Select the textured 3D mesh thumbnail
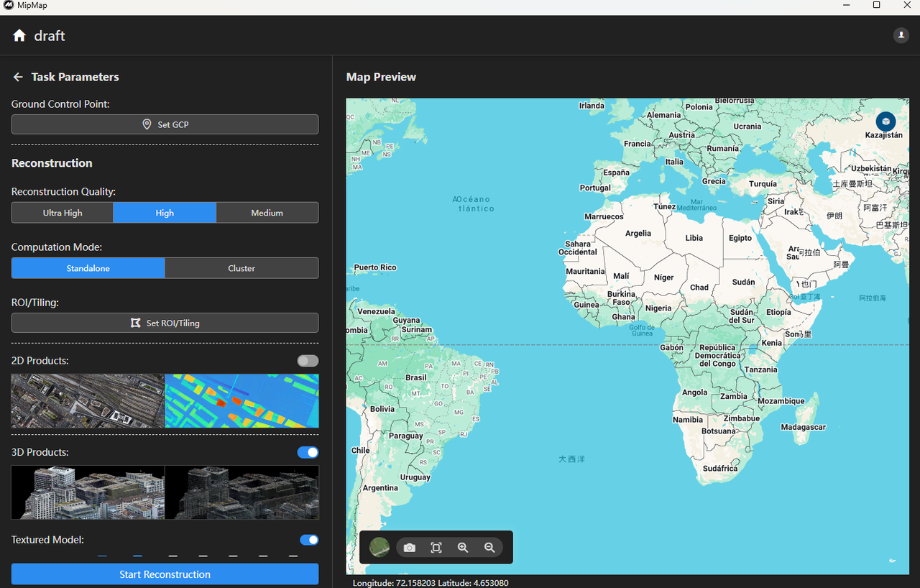 (x=88, y=492)
